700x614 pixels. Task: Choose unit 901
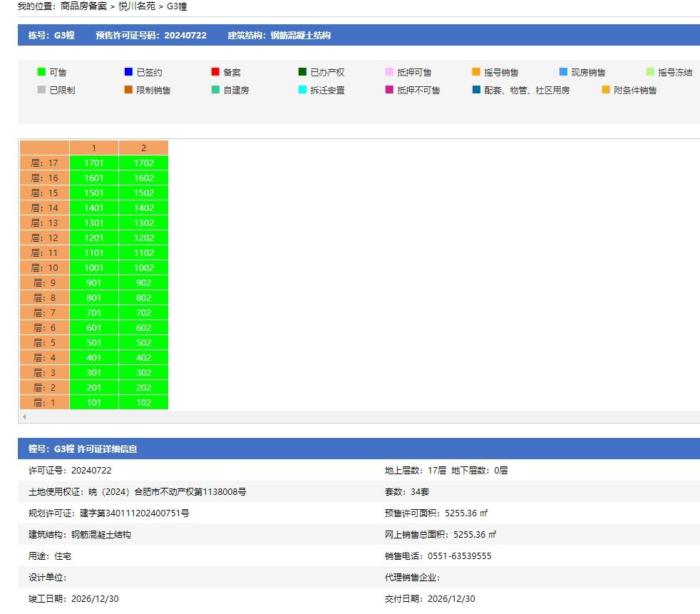tap(94, 282)
